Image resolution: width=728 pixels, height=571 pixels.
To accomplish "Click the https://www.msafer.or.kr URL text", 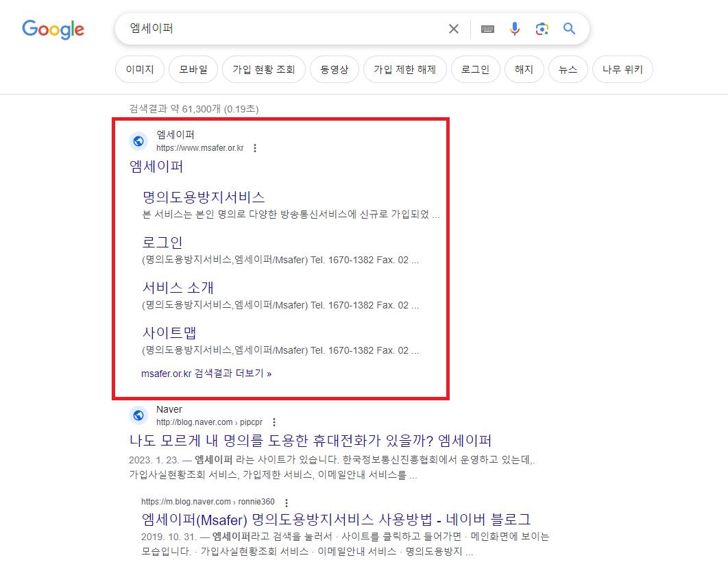I will [199, 148].
